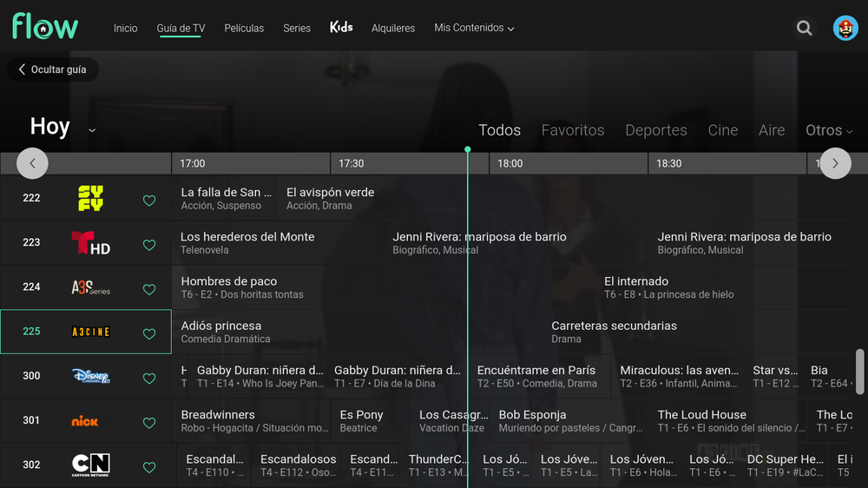Open the Otros category dropdown

coord(829,130)
